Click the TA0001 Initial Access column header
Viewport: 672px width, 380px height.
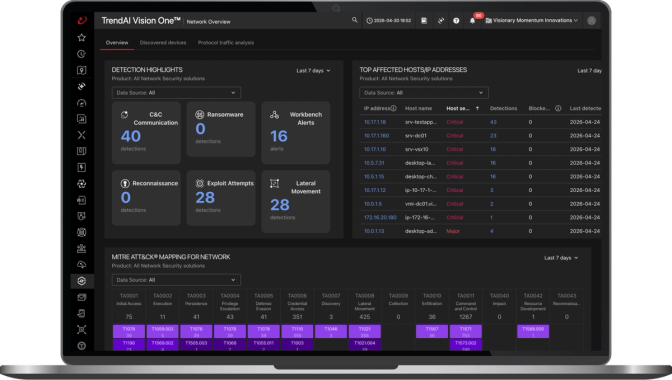(129, 299)
